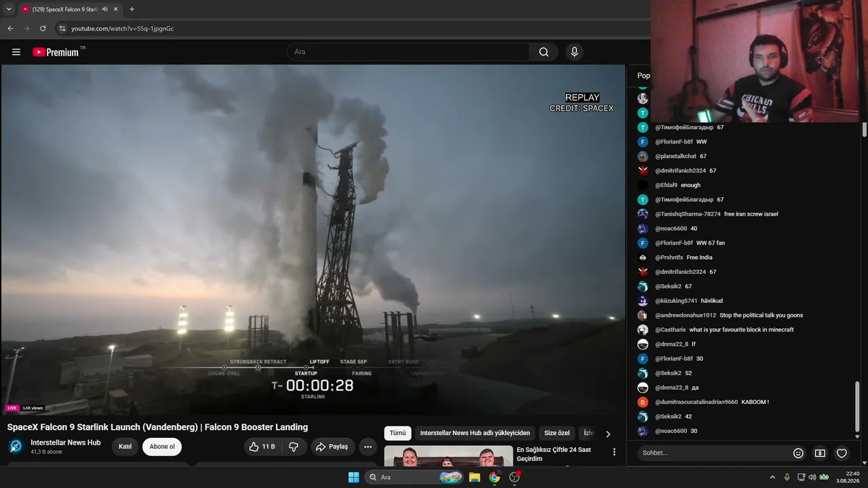Select the Size özel chip
This screenshot has height=488, width=868.
click(557, 433)
